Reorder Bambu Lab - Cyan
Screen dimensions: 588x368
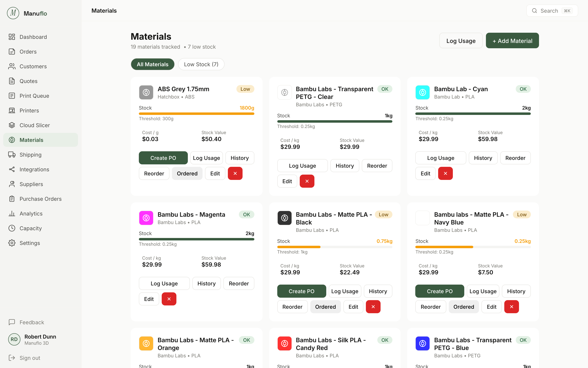(x=515, y=158)
